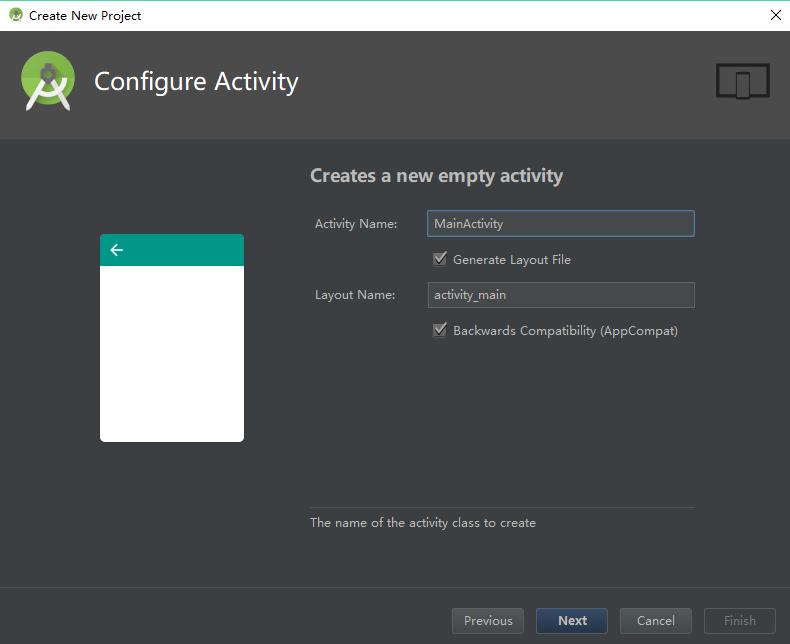This screenshot has height=644, width=790.
Task: Click the Android Studio icon in title bar
Action: click(x=16, y=15)
